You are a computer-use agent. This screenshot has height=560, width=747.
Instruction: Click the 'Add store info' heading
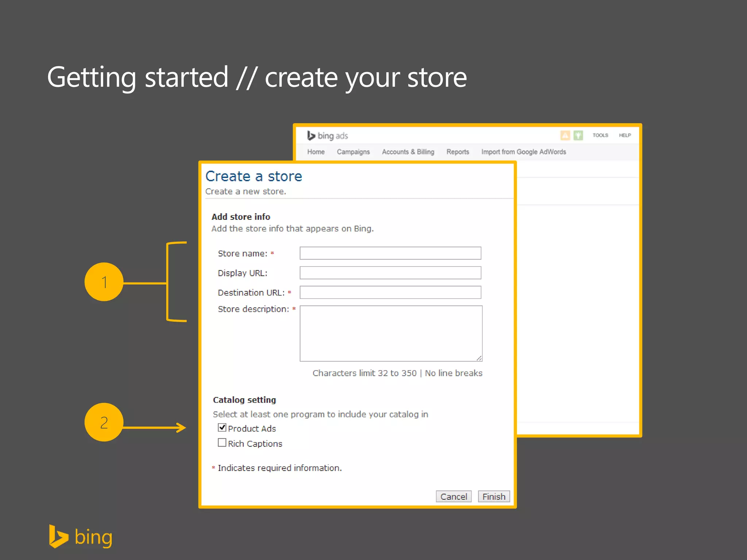[x=241, y=217]
